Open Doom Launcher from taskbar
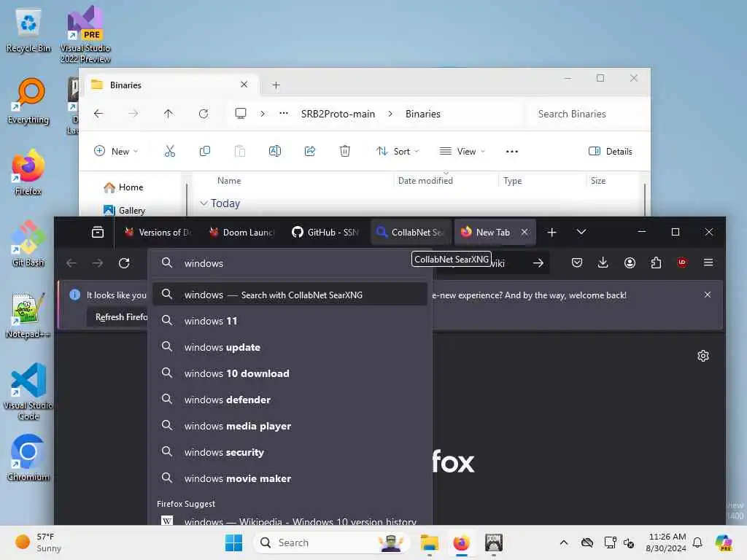This screenshot has width=747, height=560. 494,542
